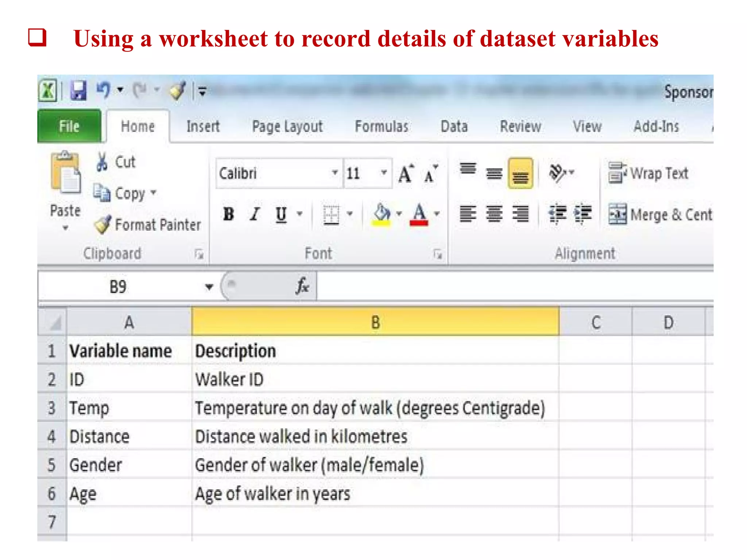Click the formula bar input area
This screenshot has height=560, width=747.
pos(515,287)
